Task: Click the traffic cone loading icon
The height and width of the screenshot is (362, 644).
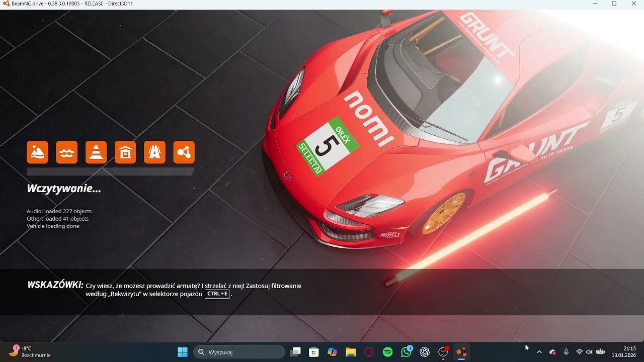Action: [96, 152]
